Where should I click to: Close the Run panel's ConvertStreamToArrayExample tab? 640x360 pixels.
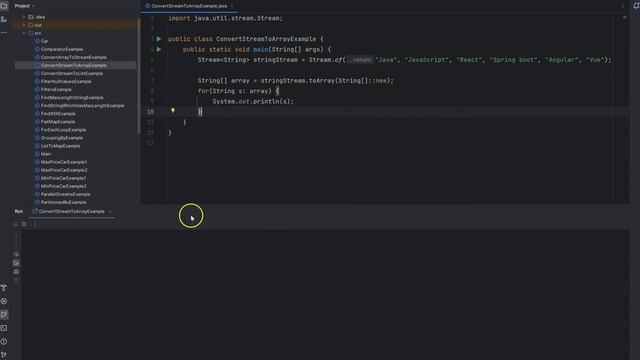[x=110, y=211]
